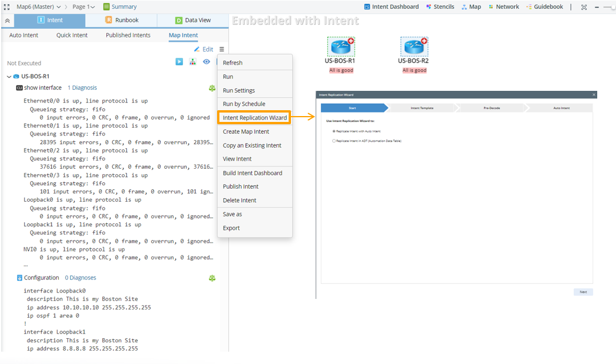The width and height of the screenshot is (616, 364).
Task: Close the Intent Replication Wizard dialog
Action: pyautogui.click(x=594, y=94)
